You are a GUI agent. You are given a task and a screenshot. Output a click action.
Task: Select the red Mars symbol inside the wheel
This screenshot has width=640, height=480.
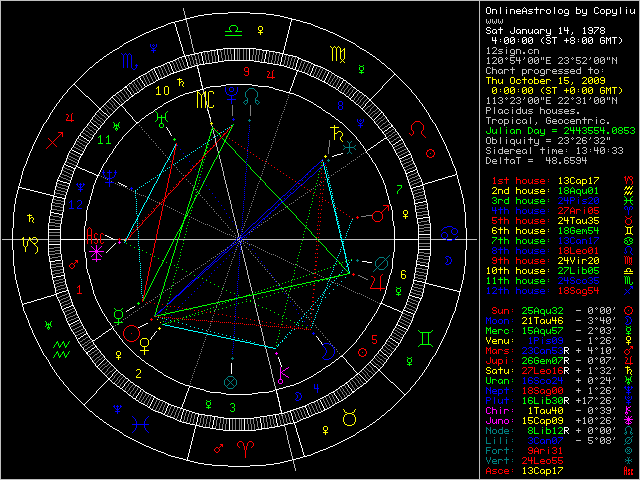378,215
